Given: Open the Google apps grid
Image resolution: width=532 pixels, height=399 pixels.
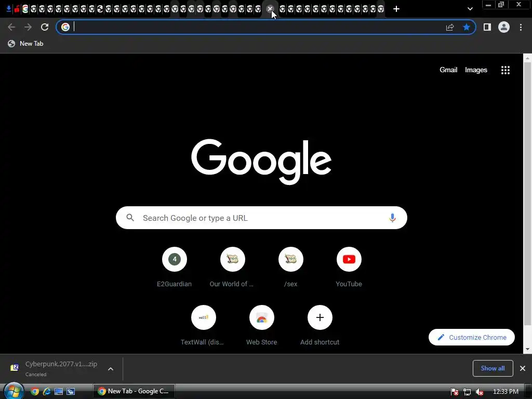Looking at the screenshot, I should click(505, 70).
